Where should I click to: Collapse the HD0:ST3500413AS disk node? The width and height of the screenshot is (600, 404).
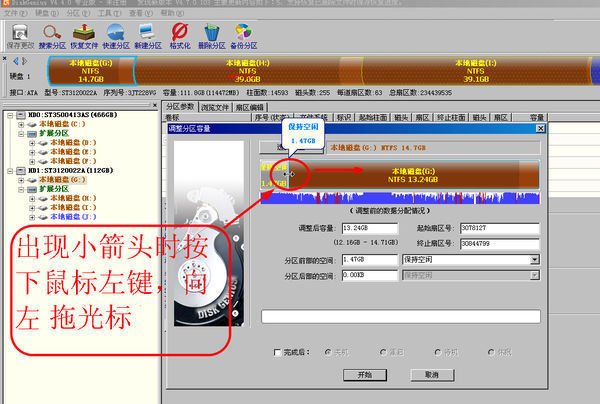[x=10, y=115]
